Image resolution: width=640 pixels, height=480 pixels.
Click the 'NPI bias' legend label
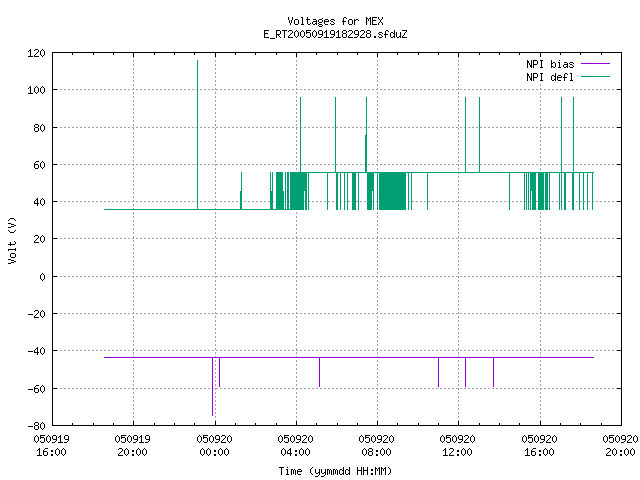[550, 64]
